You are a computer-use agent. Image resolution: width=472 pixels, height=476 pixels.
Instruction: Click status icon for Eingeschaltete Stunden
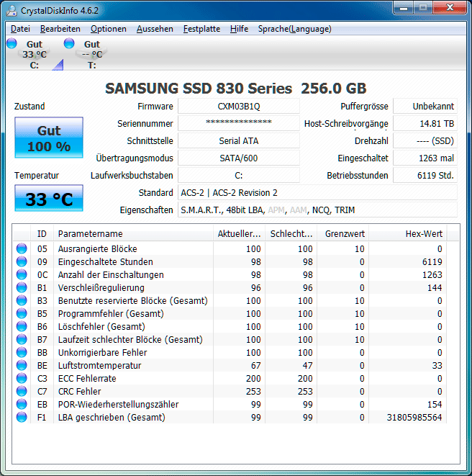(22, 261)
